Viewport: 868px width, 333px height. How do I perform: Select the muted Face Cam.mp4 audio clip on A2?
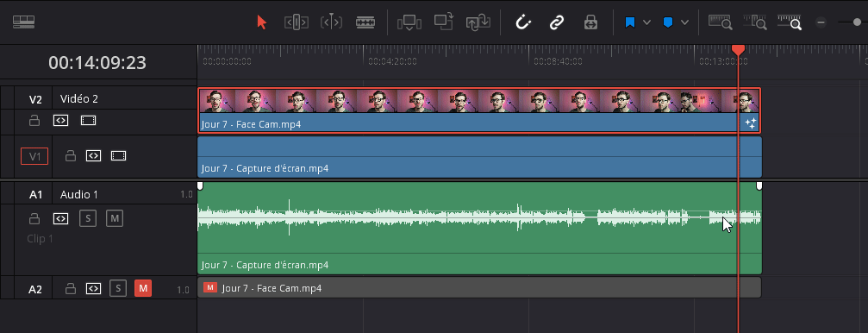(479, 287)
